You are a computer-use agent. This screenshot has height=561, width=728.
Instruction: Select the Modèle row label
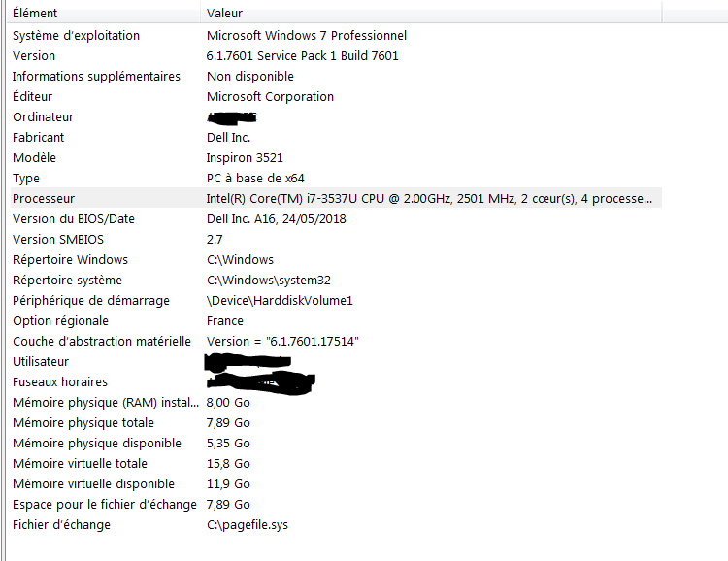(x=34, y=158)
